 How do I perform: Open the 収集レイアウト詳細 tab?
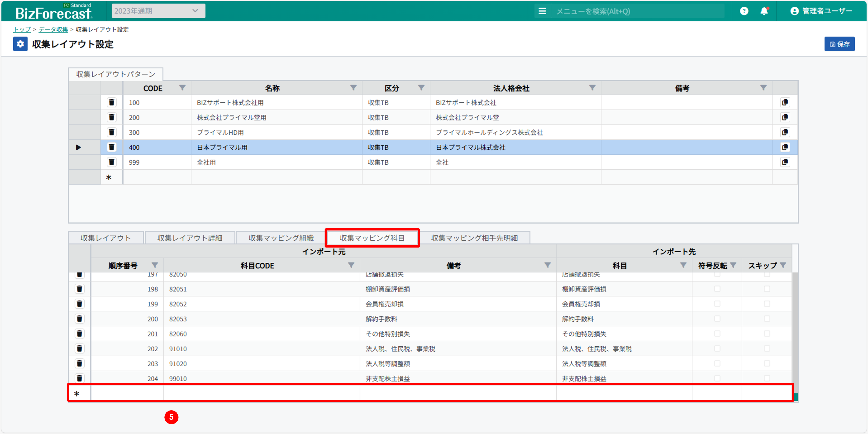pyautogui.click(x=190, y=238)
